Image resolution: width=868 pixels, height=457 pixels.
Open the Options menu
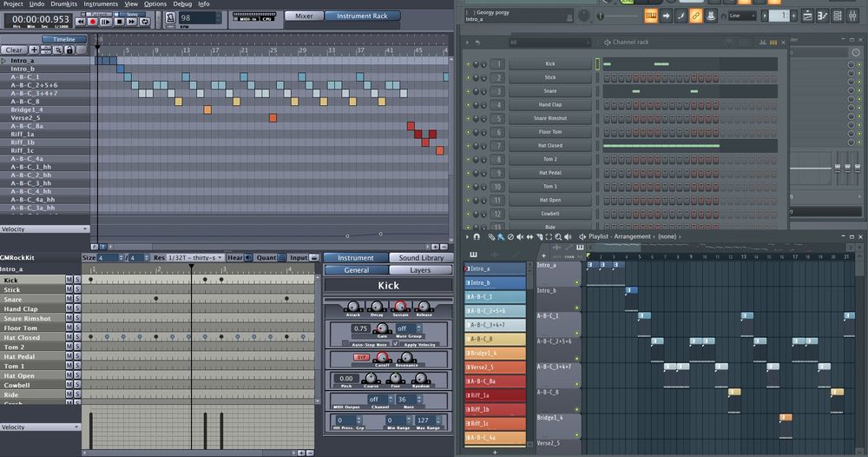(155, 3)
